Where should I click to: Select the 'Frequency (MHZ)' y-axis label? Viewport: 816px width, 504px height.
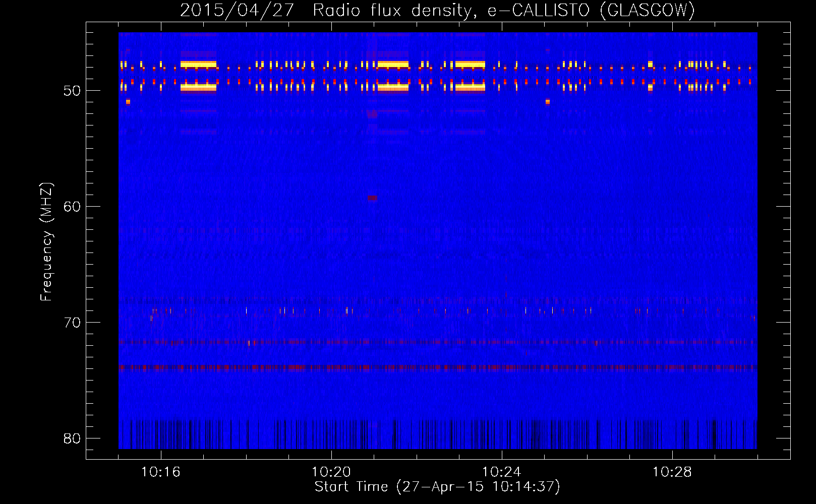click(46, 242)
